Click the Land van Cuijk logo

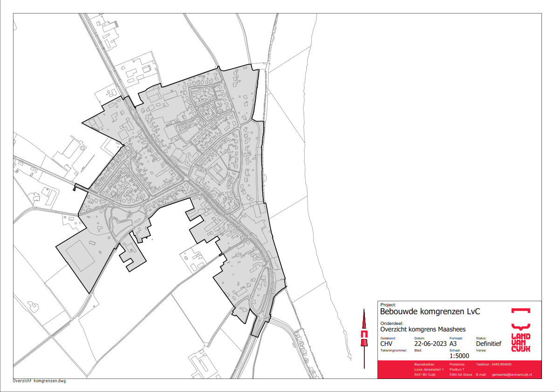point(521,330)
